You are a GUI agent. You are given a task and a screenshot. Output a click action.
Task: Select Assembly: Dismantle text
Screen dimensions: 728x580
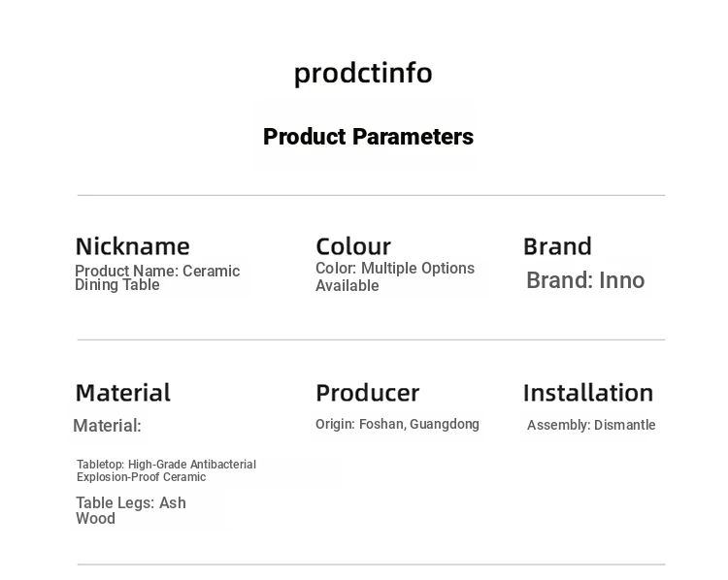[591, 425]
